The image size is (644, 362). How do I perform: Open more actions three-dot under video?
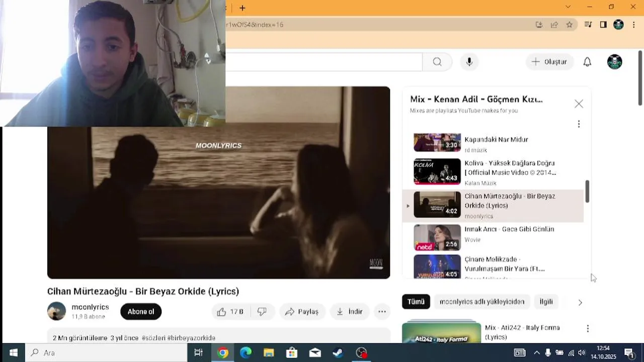382,312
